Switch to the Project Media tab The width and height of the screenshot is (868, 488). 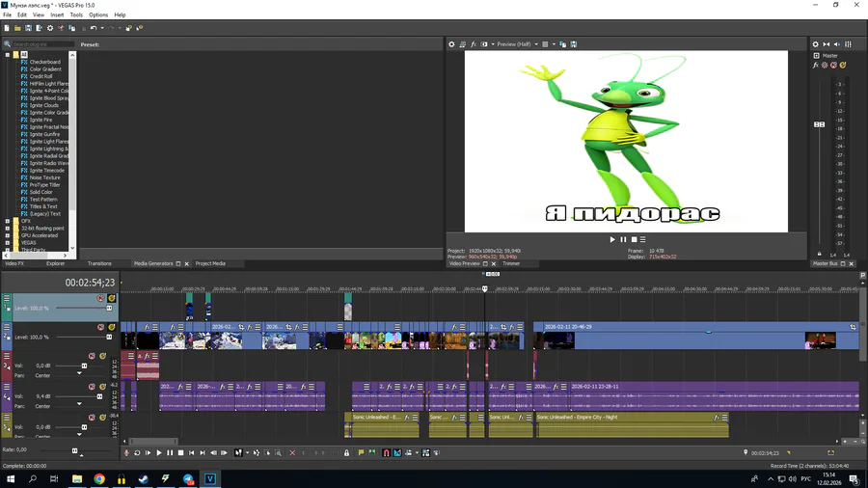point(210,263)
